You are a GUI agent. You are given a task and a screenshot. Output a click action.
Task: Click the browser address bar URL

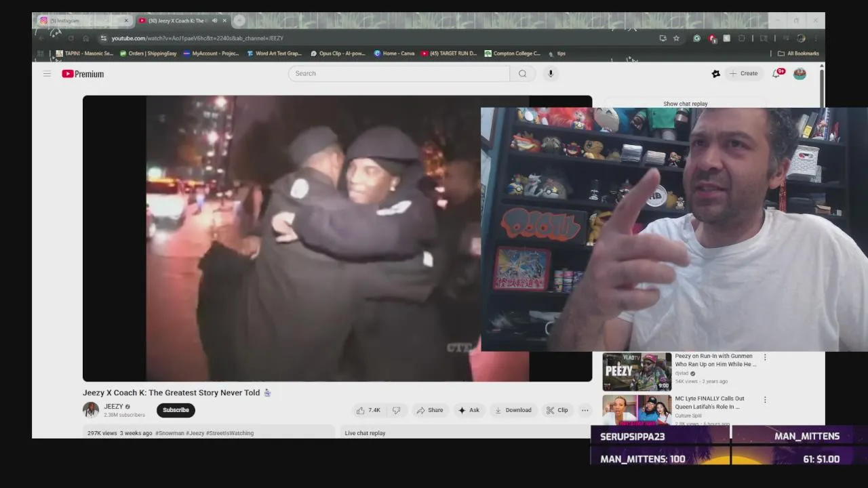click(x=197, y=38)
